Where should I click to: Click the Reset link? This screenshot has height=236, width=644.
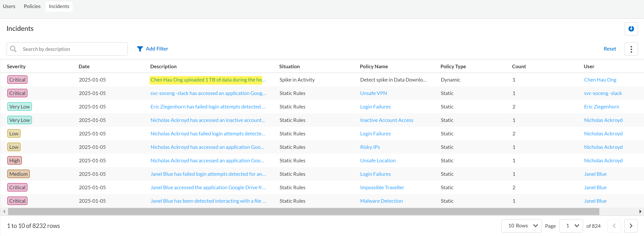609,49
